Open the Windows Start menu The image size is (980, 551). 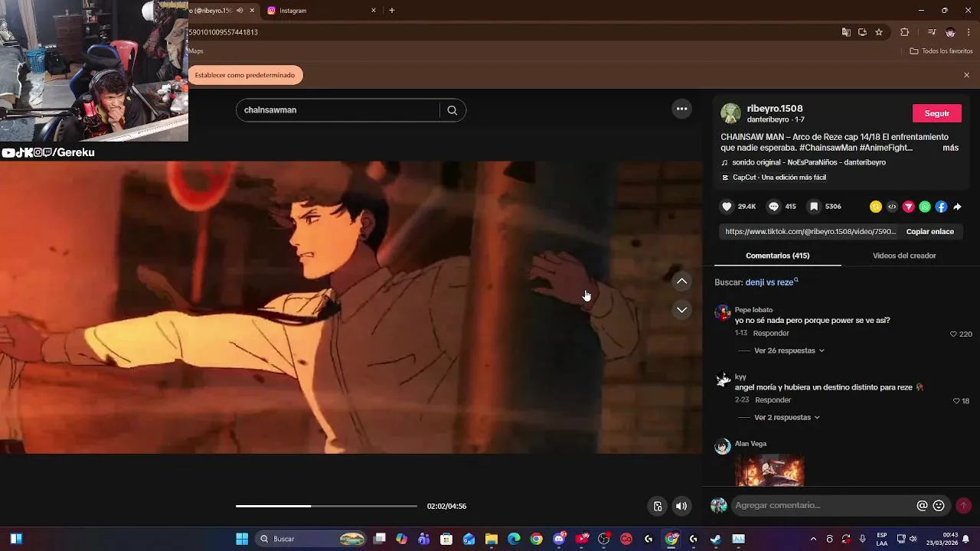click(x=242, y=539)
